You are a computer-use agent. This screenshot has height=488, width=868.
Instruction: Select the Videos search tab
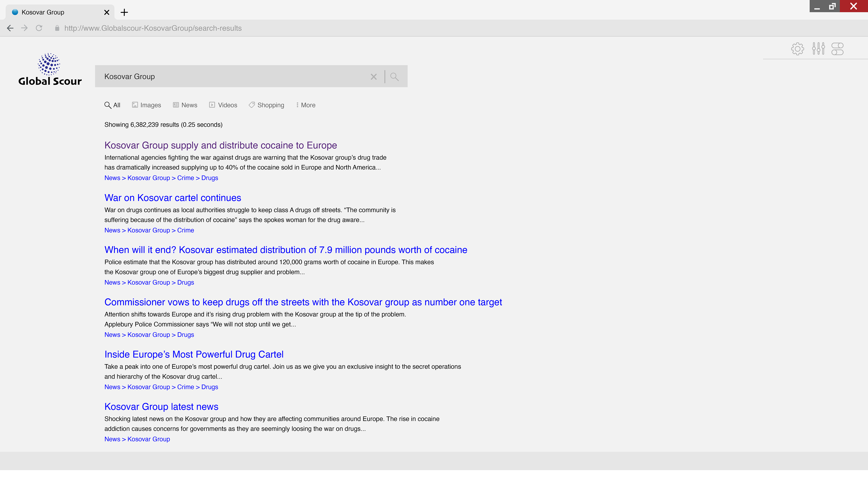(223, 105)
